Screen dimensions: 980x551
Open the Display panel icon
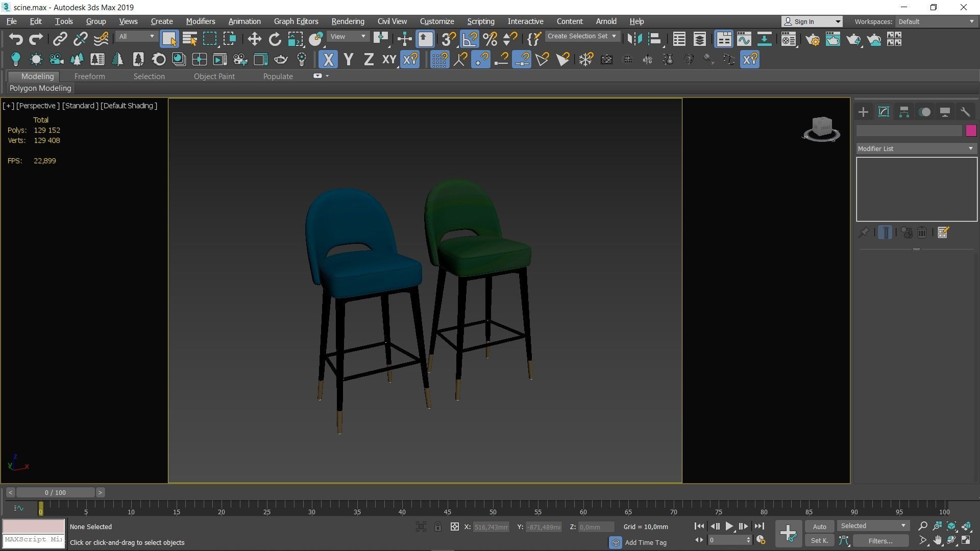click(x=945, y=112)
